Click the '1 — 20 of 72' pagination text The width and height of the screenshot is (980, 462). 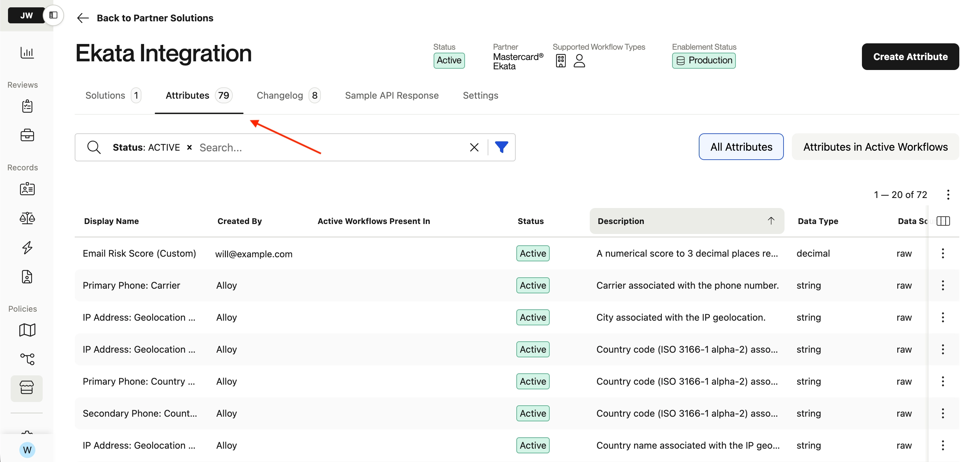pyautogui.click(x=900, y=195)
